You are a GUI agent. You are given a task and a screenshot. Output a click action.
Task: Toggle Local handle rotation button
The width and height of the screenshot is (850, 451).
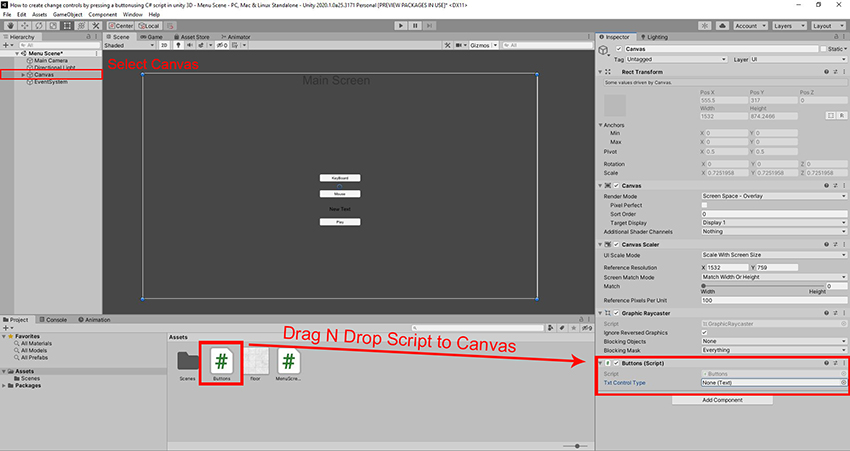(x=149, y=25)
